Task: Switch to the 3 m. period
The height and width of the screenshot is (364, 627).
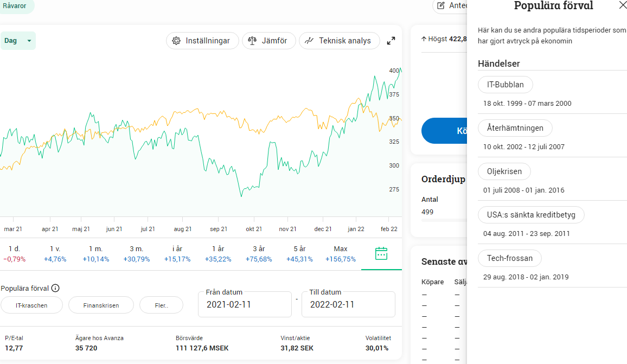Action: (136, 254)
